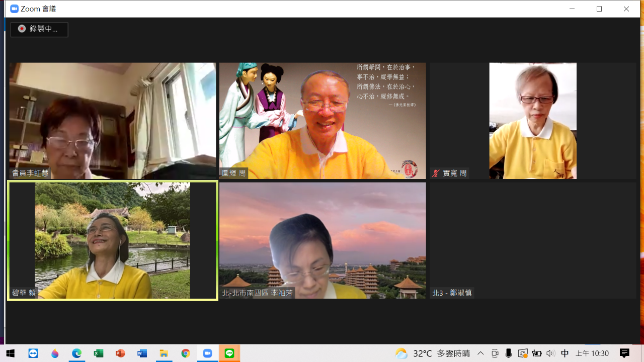Viewport: 644px width, 362px height.
Task: Open the weather widget showing 32°C
Action: (x=433, y=353)
